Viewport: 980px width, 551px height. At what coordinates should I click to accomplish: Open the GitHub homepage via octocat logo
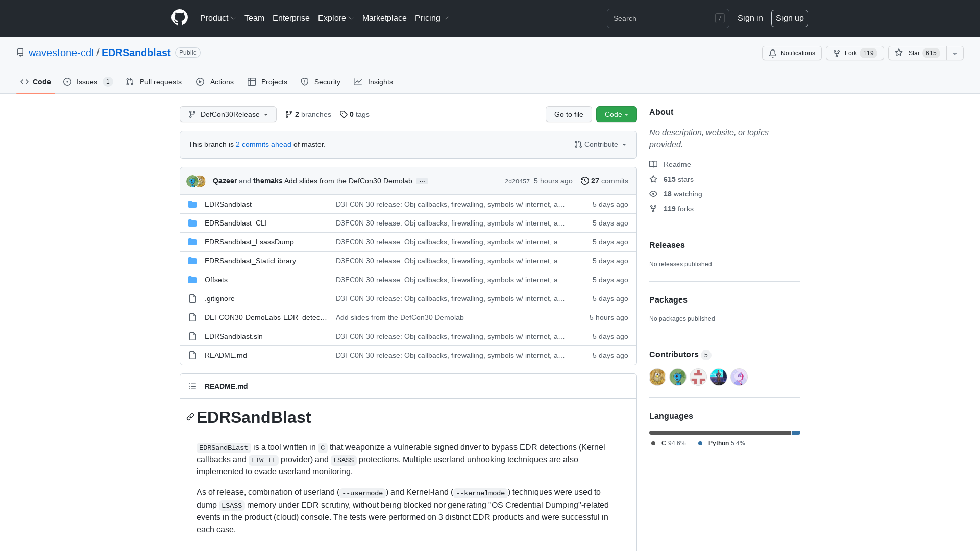click(x=179, y=18)
